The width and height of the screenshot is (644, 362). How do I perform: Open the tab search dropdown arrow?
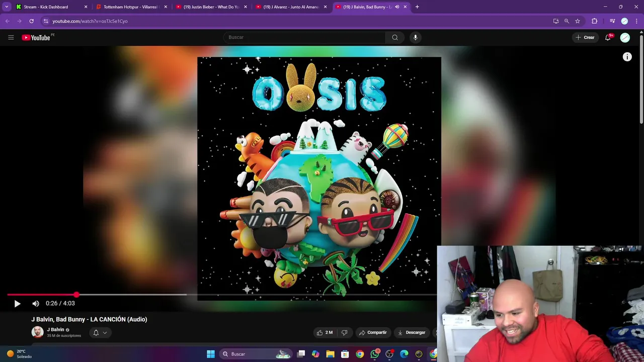(7, 7)
